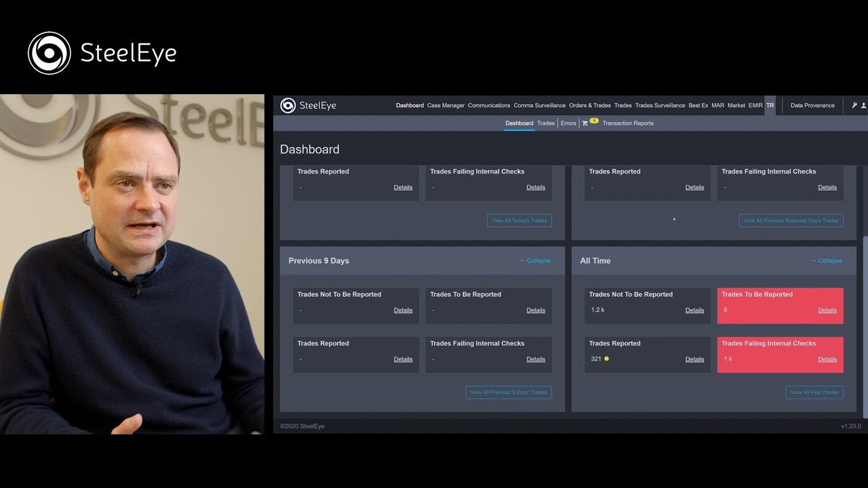Click the large SteelEye logo above the video
Viewport: 868px width, 488px height.
coord(102,53)
